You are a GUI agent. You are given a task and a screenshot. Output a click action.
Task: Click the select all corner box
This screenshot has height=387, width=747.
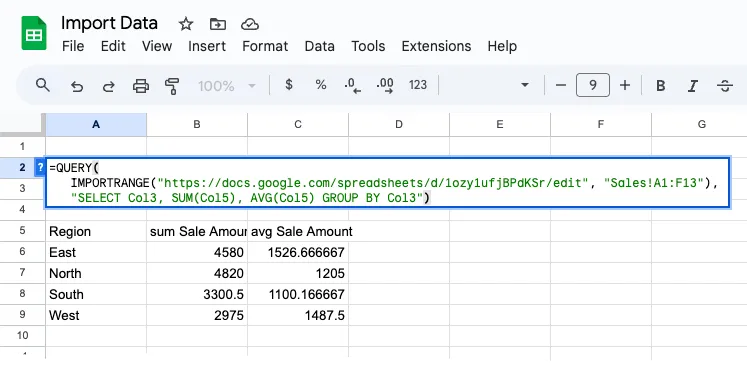pos(22,125)
